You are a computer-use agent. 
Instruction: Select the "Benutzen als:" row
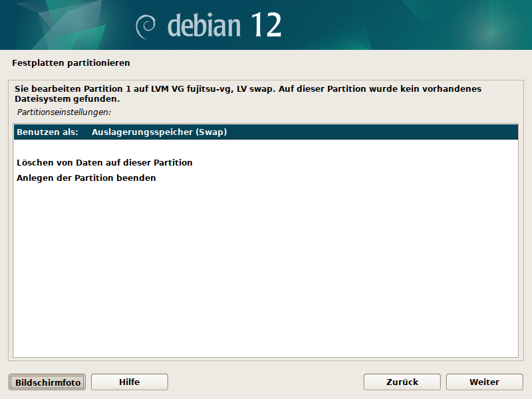[48, 132]
